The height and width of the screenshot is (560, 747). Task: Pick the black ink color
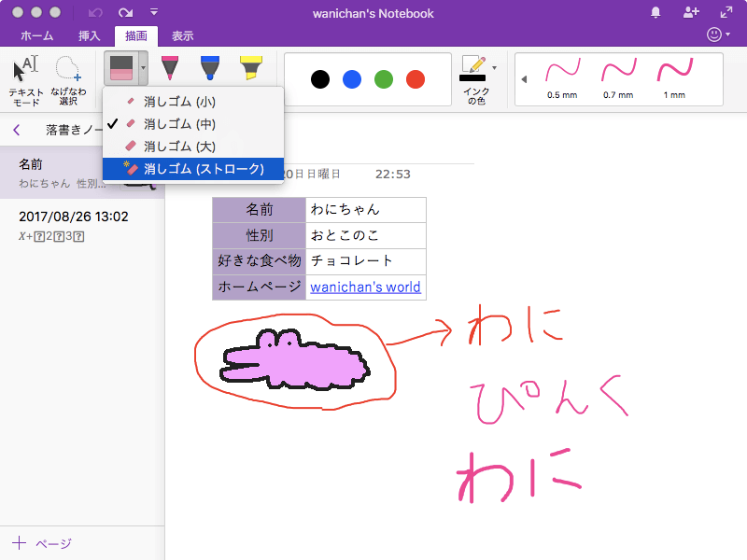[320, 79]
